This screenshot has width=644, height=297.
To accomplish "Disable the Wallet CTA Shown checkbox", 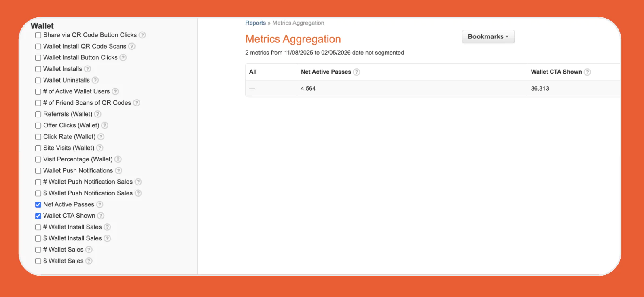I will tap(38, 216).
